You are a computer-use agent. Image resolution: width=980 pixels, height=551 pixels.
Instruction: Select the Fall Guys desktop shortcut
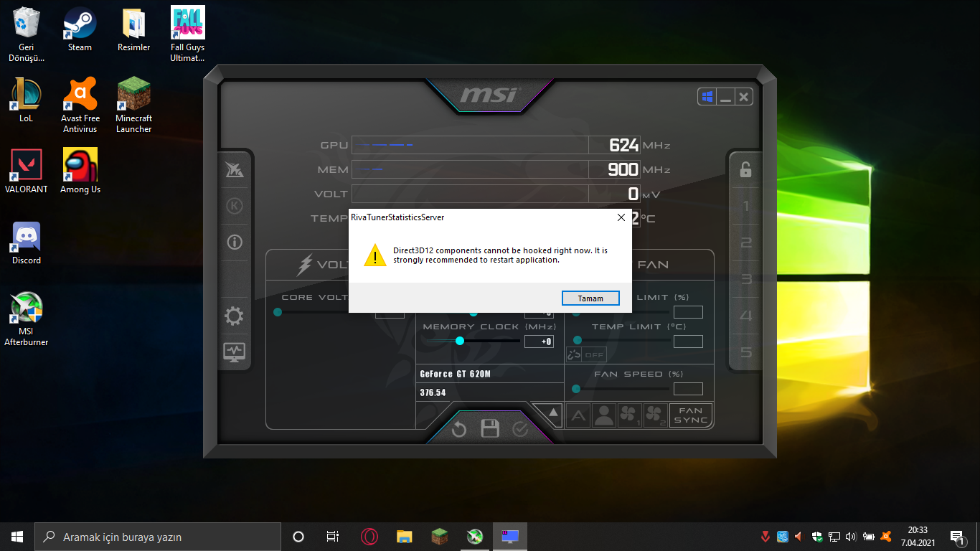point(187,34)
